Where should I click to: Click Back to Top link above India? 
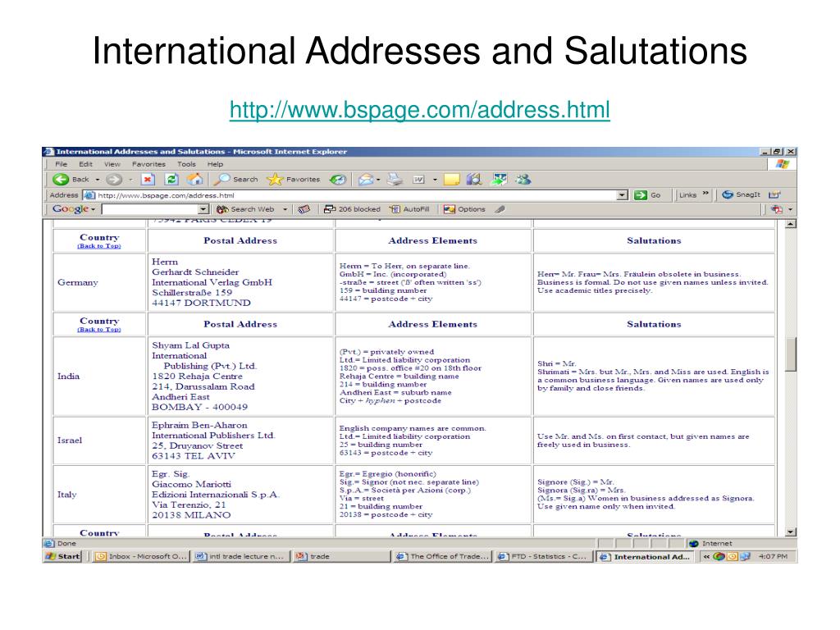(x=99, y=330)
